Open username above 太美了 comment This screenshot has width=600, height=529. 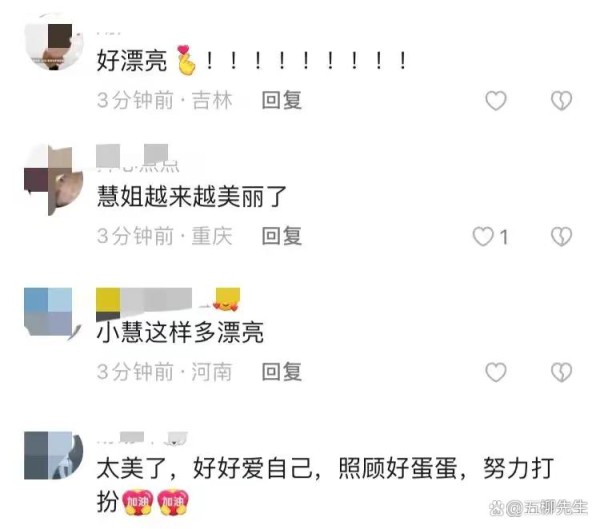(142, 439)
